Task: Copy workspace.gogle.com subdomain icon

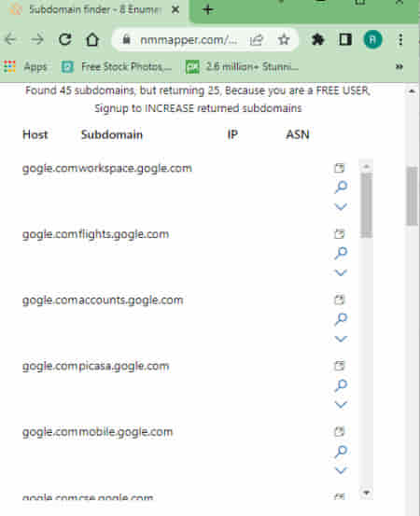Action: 340,168
